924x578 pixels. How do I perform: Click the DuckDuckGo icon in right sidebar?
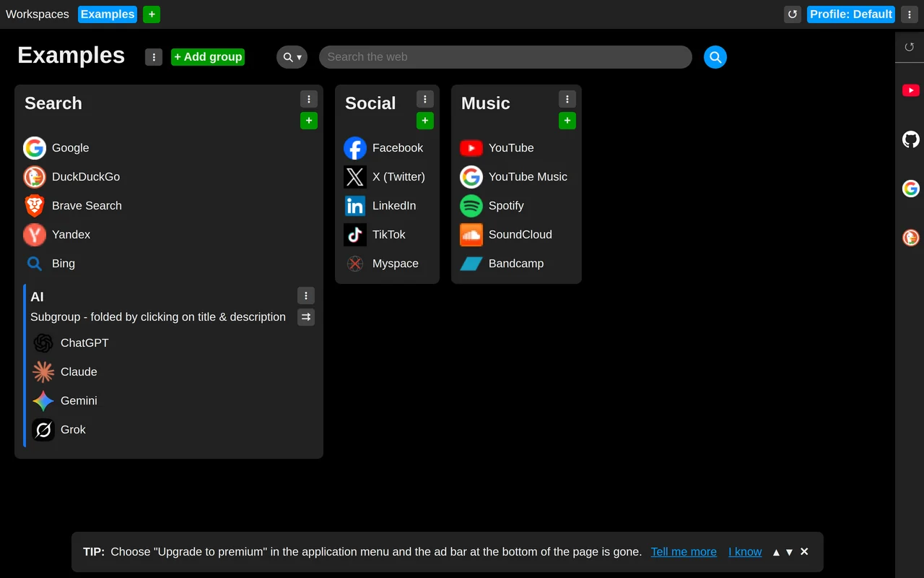[911, 237]
